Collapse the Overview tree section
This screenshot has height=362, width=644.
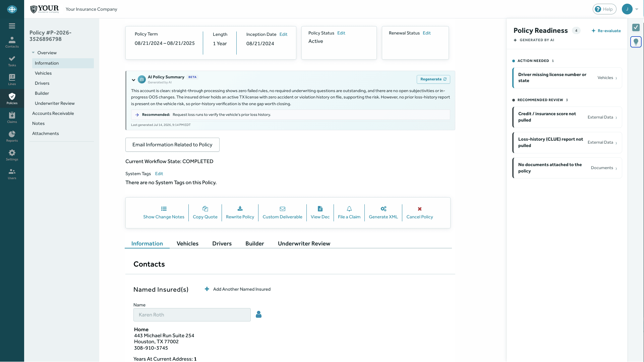(x=33, y=53)
